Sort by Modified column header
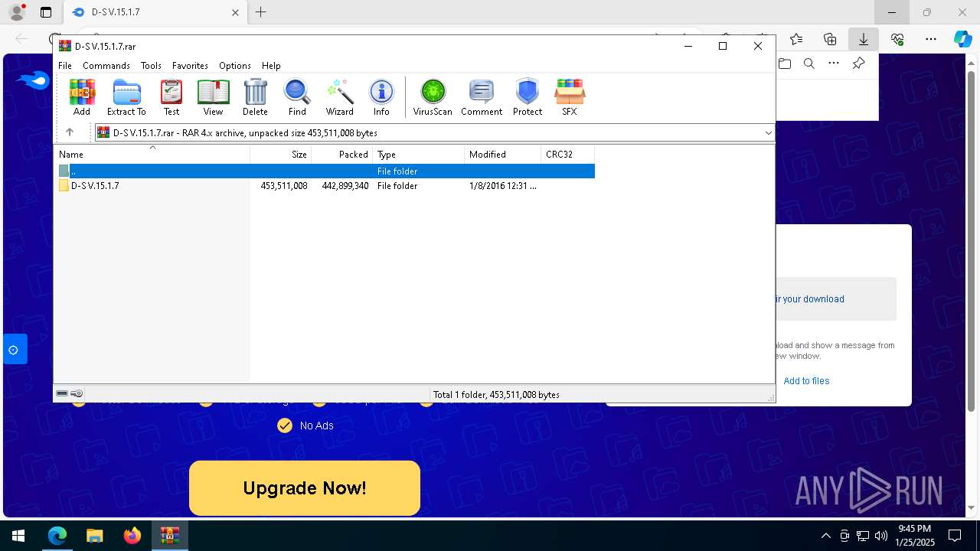This screenshot has width=980, height=551. click(x=502, y=155)
